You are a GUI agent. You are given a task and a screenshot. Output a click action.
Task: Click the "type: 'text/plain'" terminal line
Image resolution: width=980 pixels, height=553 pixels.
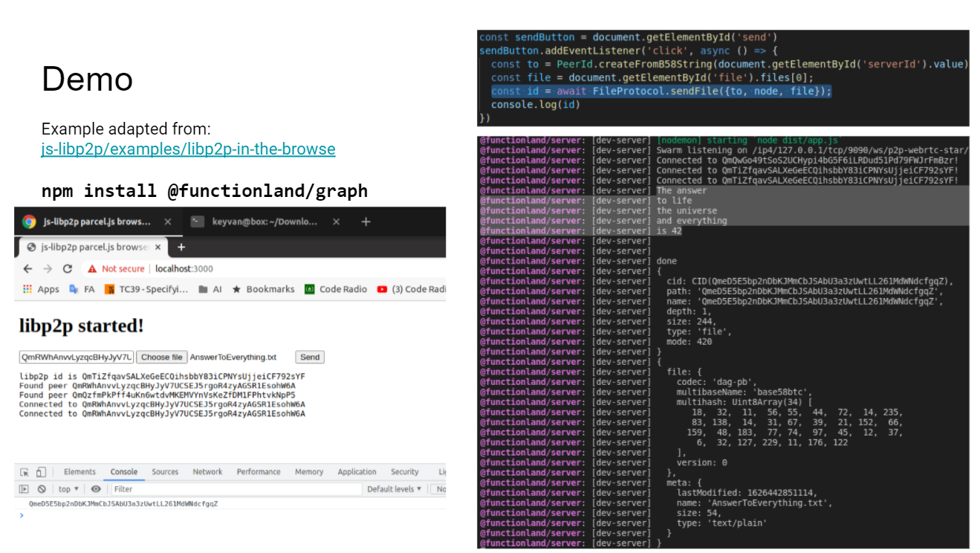pyautogui.click(x=721, y=523)
